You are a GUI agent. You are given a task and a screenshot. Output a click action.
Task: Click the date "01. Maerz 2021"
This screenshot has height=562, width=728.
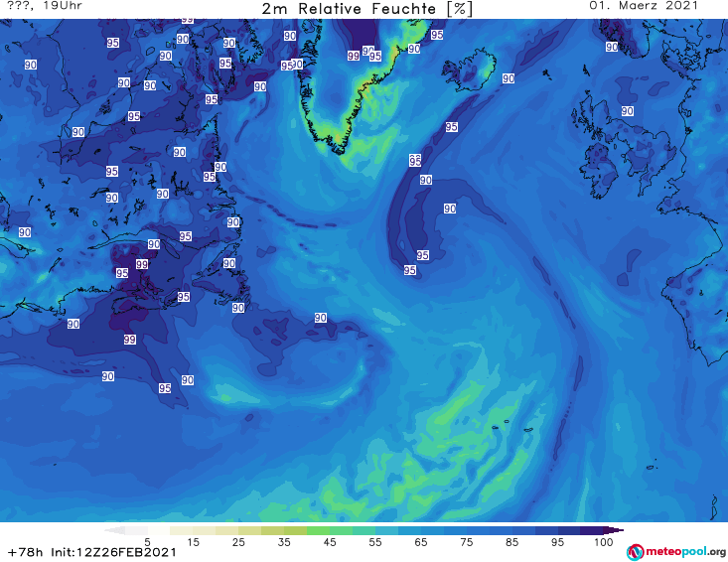coord(644,6)
